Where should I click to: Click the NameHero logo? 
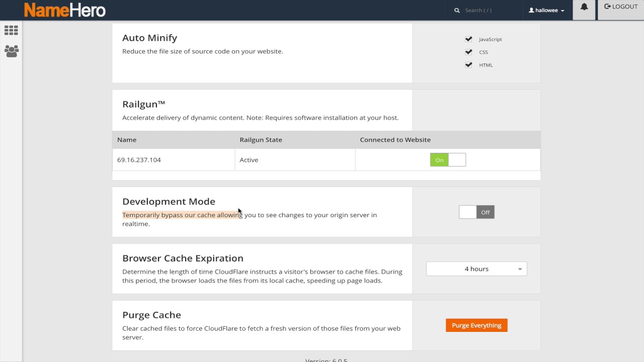pos(65,10)
